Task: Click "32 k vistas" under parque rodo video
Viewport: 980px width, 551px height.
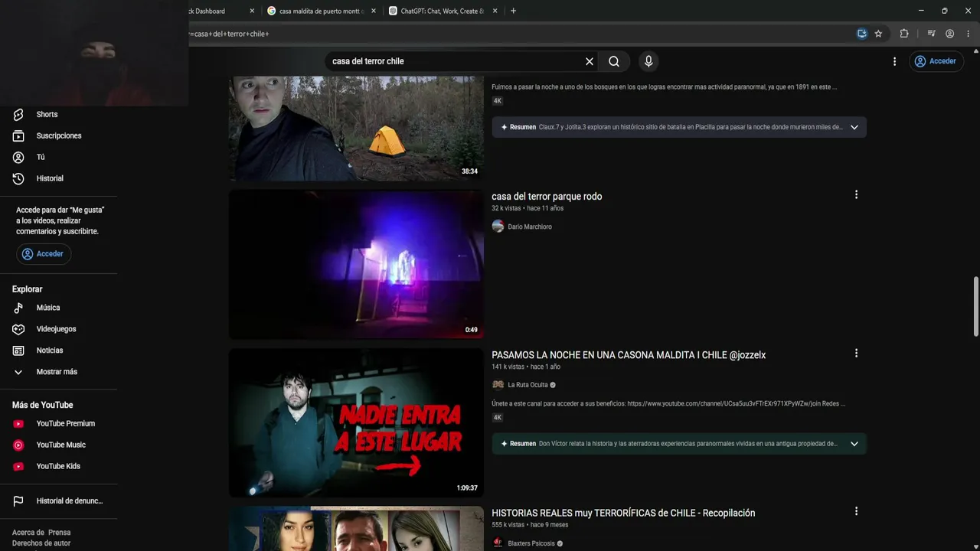Action: tap(506, 208)
